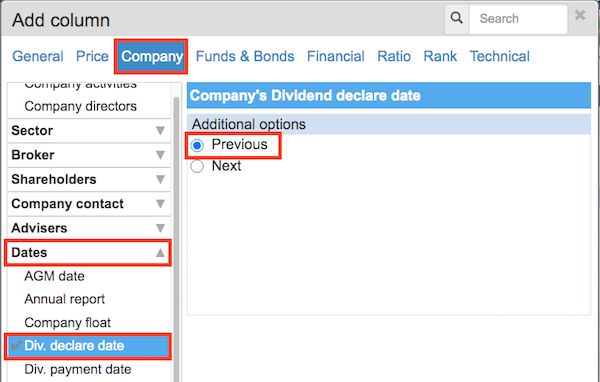Expand the Company contact section
The width and height of the screenshot is (600, 382).
89,204
